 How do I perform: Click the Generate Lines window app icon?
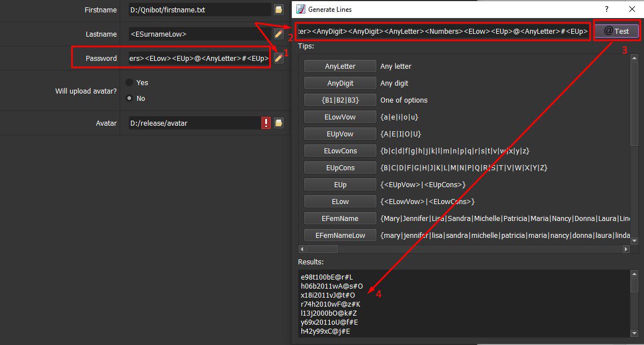point(301,9)
